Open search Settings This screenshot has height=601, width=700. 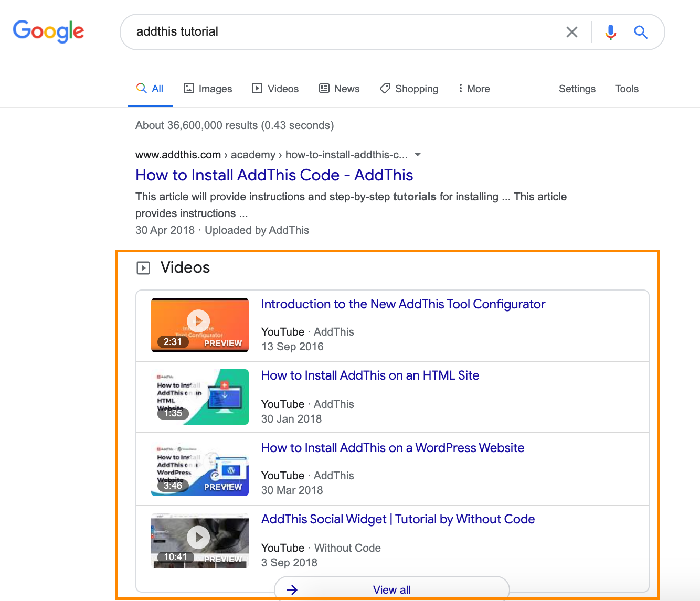pyautogui.click(x=577, y=89)
